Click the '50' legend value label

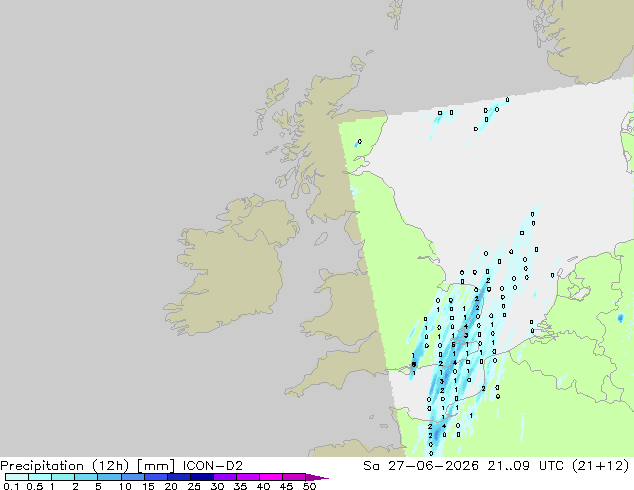coord(309,486)
